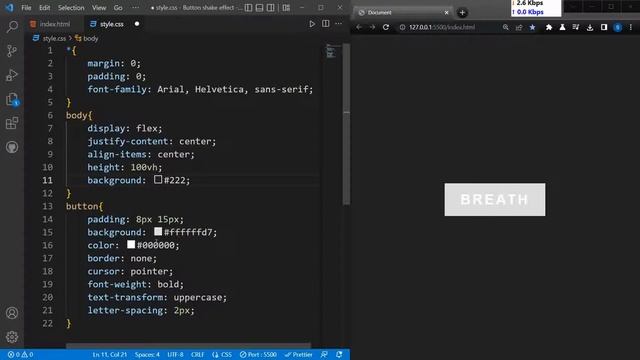Select the CSS language mode

click(222, 354)
